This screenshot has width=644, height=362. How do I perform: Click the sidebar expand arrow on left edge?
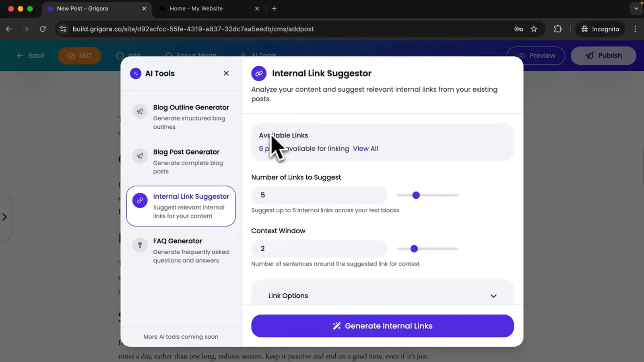4,217
